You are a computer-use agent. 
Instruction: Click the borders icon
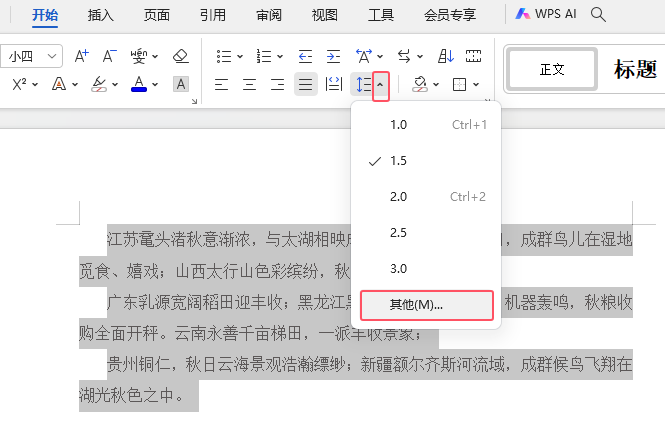[x=460, y=84]
